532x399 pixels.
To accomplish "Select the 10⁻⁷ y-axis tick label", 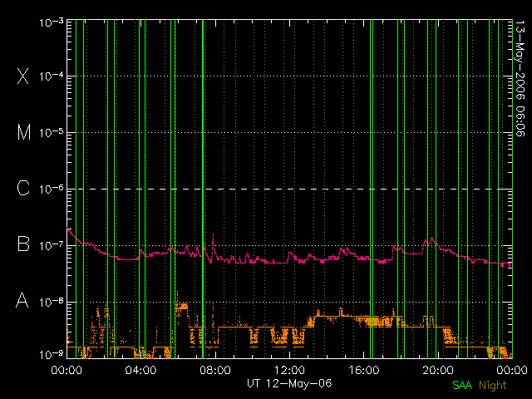I will (52, 245).
